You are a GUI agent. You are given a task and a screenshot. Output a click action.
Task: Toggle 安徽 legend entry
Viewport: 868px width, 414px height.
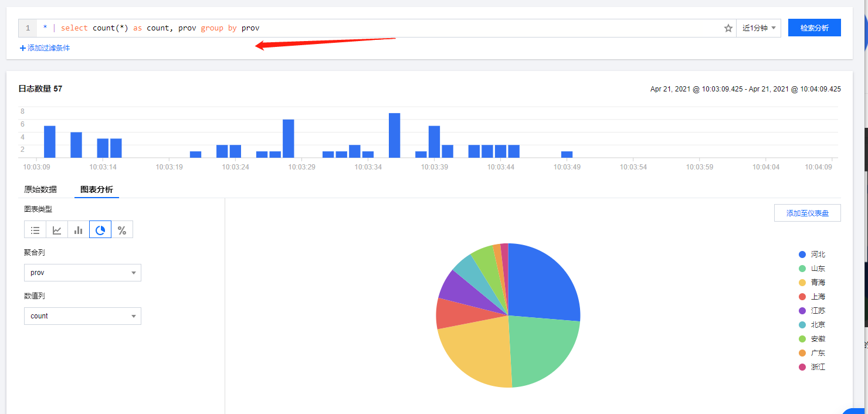[x=812, y=339]
